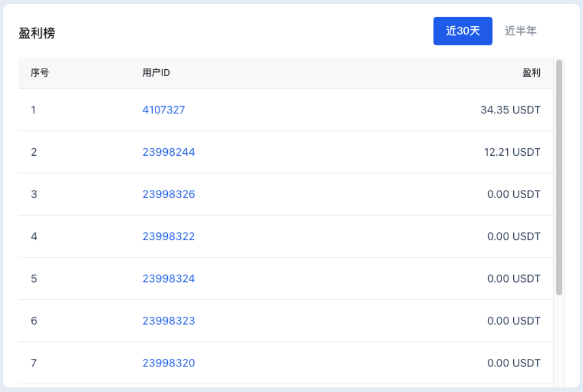
Task: Click rank number 4 in row 23998322
Action: (34, 236)
